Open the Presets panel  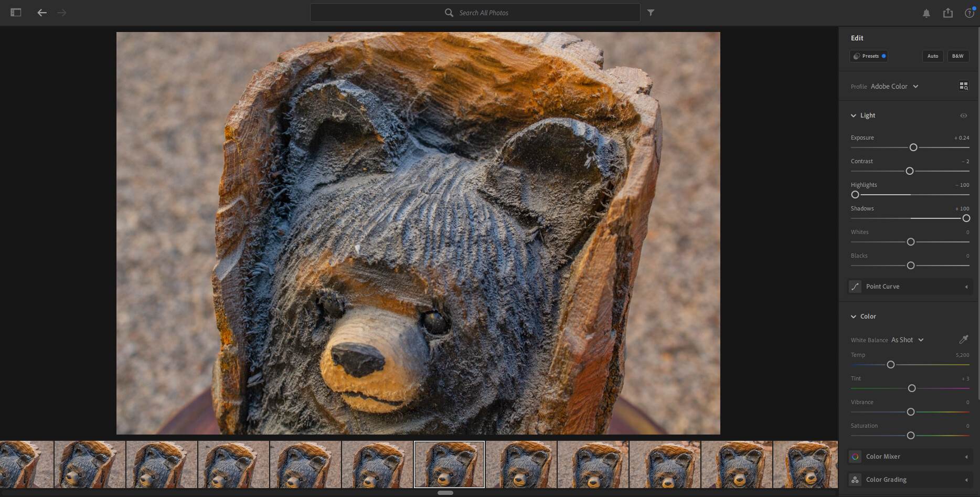[868, 56]
